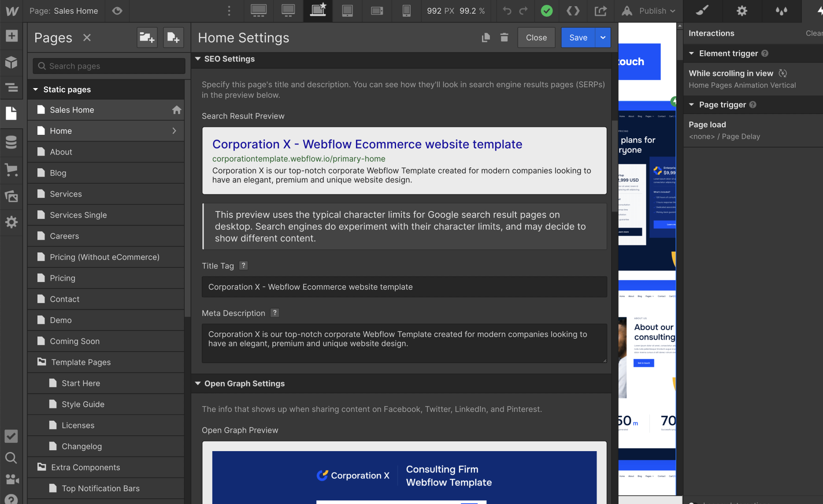823x504 pixels.
Task: Collapse Open Graph Settings section
Action: pos(198,384)
